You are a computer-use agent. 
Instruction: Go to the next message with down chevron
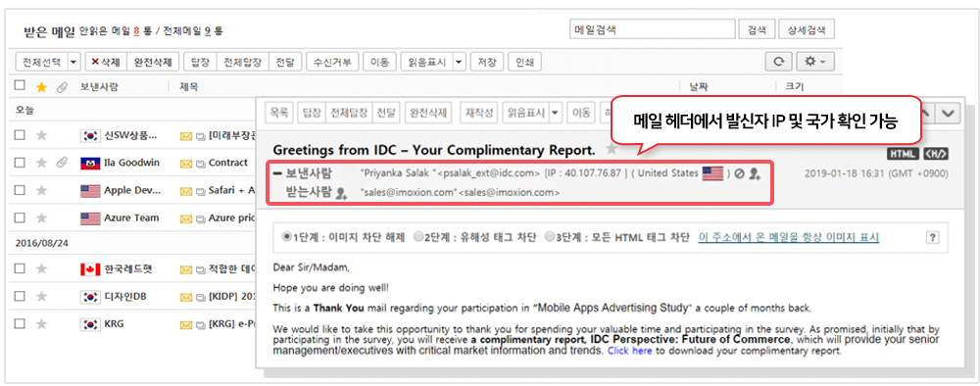[x=949, y=113]
